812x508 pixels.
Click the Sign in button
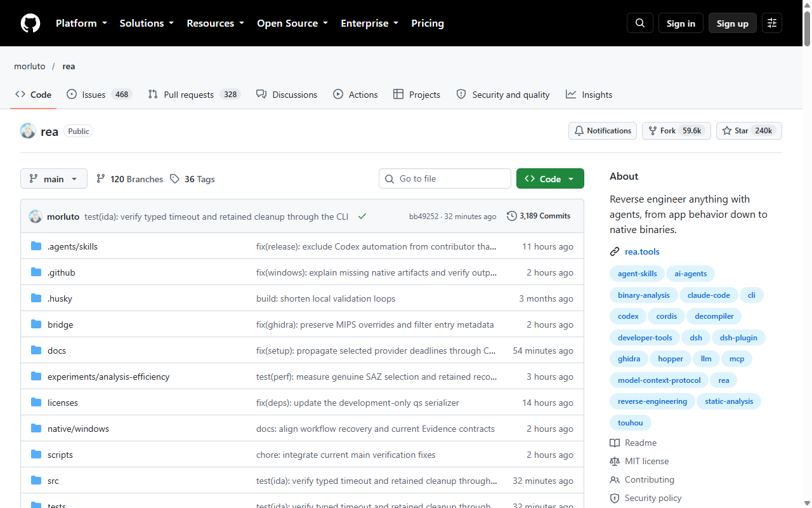pyautogui.click(x=681, y=23)
